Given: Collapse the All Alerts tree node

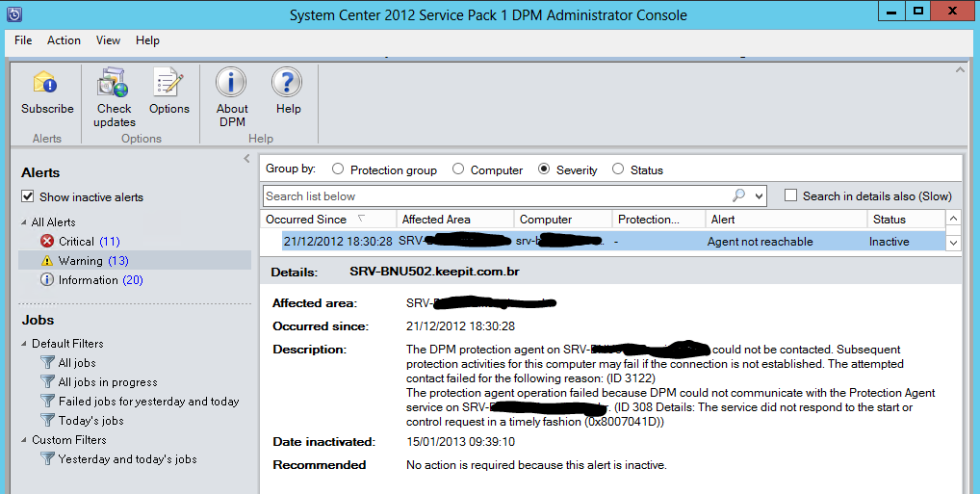Looking at the screenshot, I should click(x=24, y=222).
